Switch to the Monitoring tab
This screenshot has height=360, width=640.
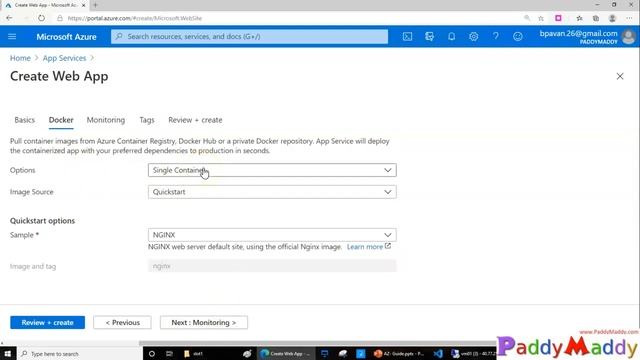[106, 120]
